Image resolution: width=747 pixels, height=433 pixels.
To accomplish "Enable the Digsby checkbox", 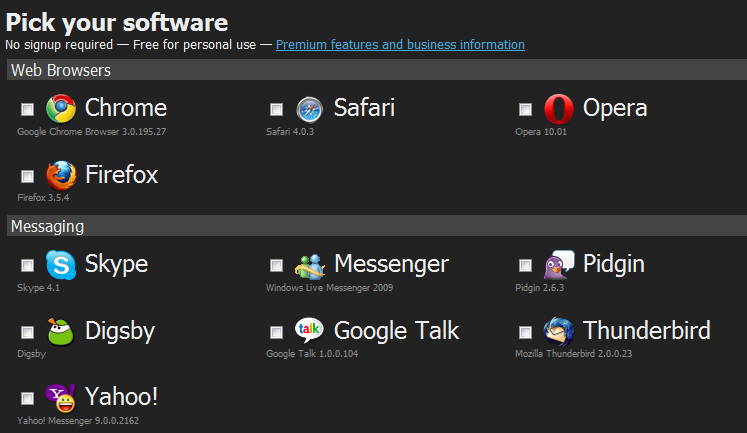I will coord(28,332).
